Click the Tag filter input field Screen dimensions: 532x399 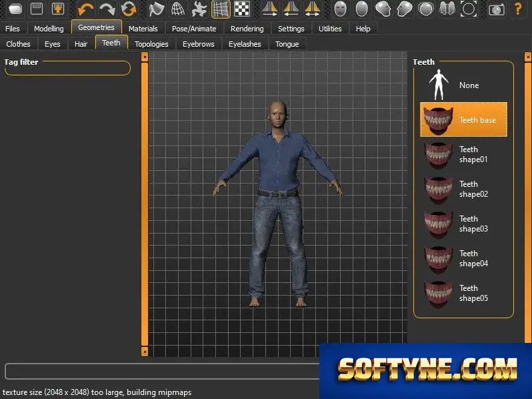[67, 69]
